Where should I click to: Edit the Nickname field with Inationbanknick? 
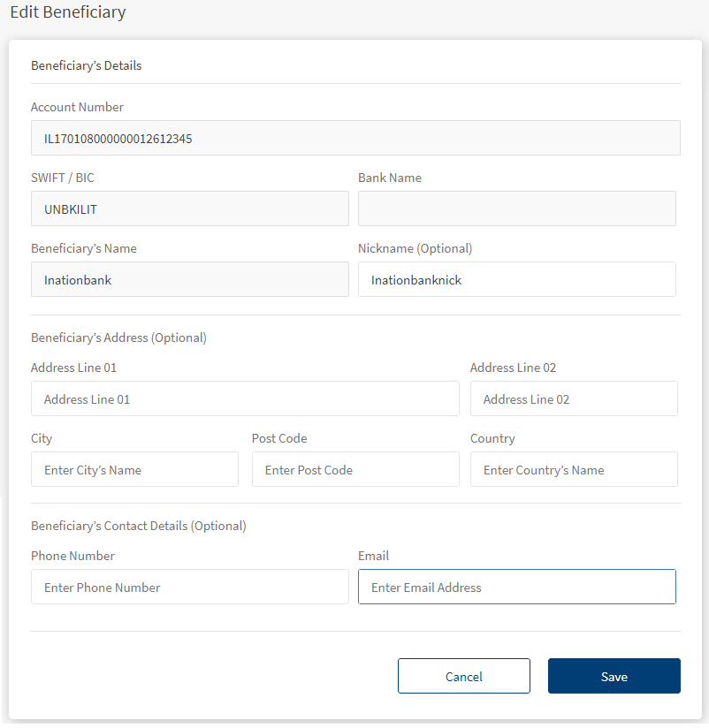(x=516, y=279)
